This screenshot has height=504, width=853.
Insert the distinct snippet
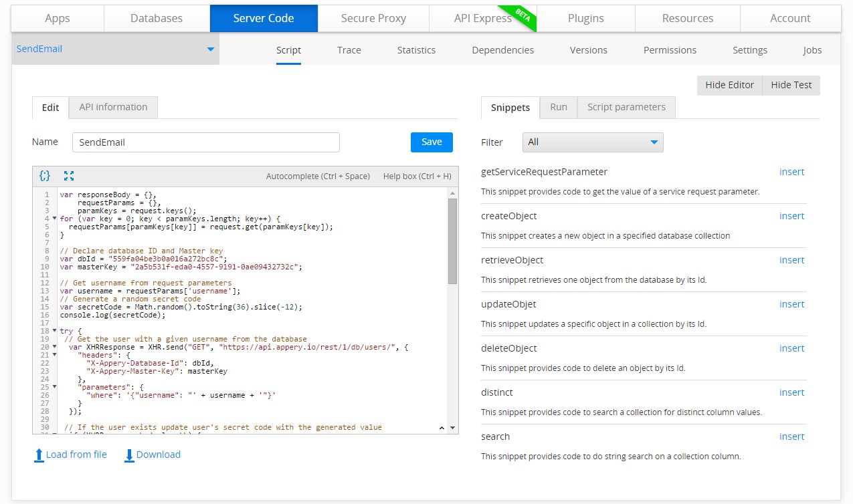pos(791,392)
